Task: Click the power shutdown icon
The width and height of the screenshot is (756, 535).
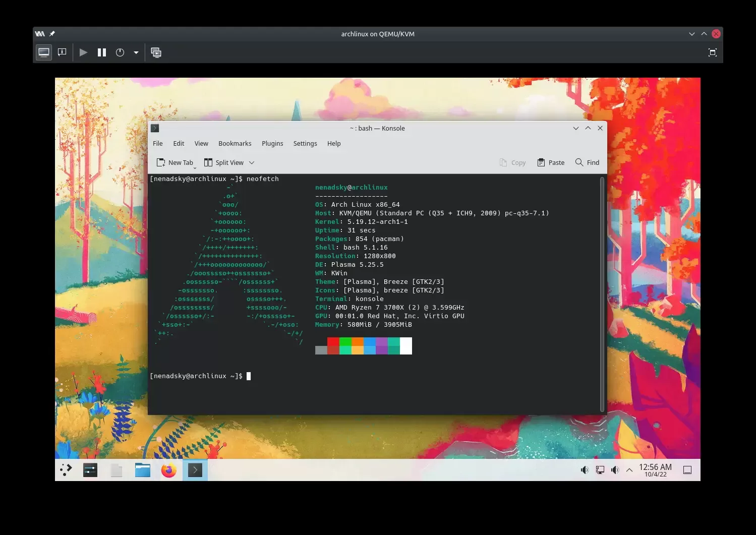Action: coord(120,52)
